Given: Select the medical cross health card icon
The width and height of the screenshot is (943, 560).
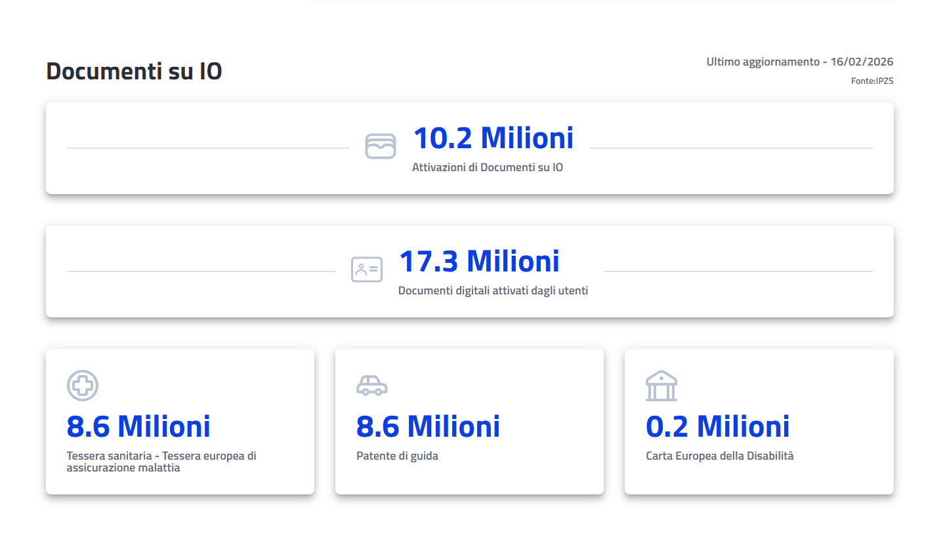Looking at the screenshot, I should pyautogui.click(x=83, y=386).
